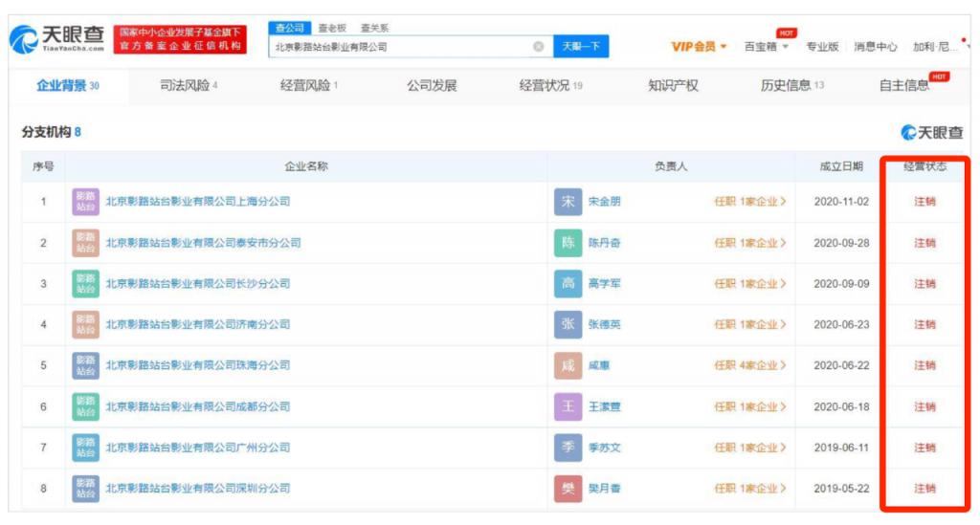Clear search field with the X icon
Screen dimensions: 980x525
pos(538,47)
